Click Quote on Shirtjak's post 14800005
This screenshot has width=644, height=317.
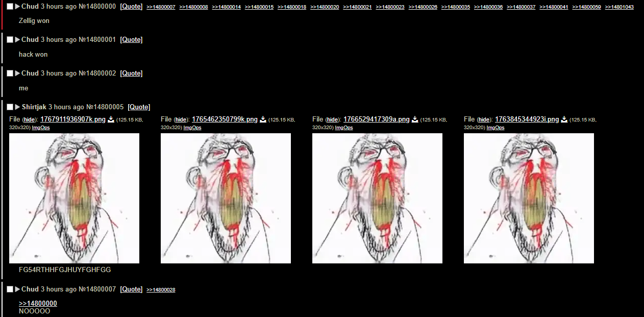(139, 107)
